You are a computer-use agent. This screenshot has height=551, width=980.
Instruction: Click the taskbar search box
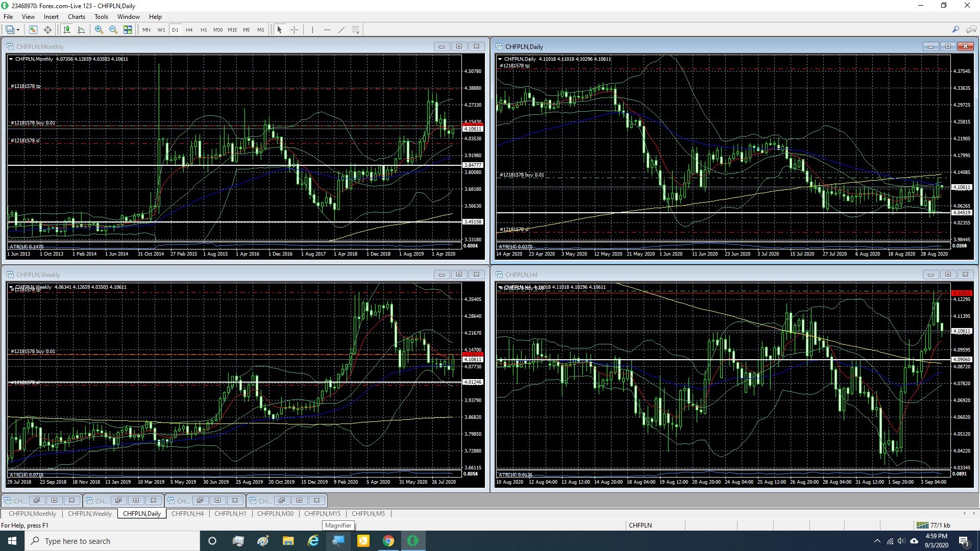pos(112,541)
